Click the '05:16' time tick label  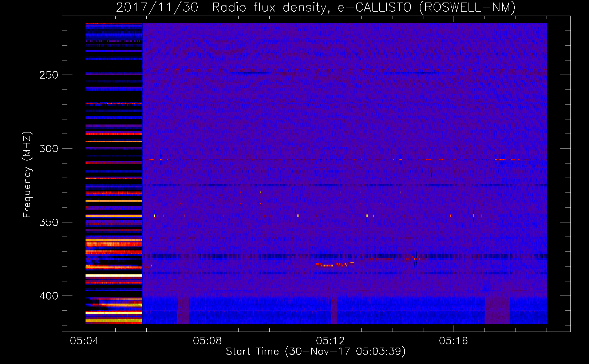pos(454,341)
